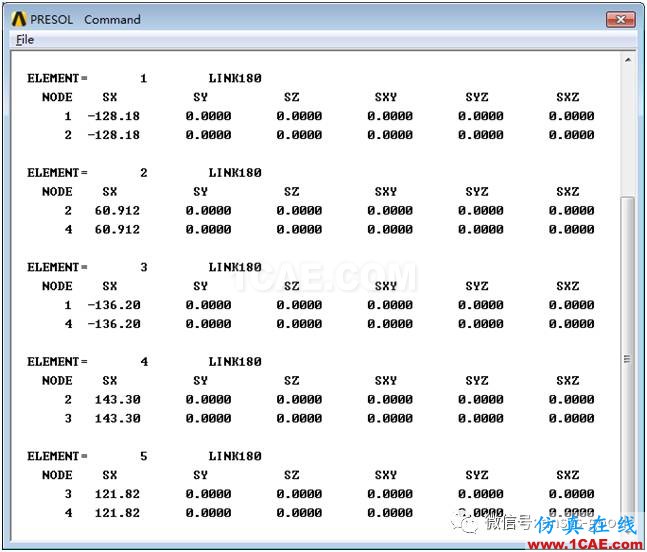Click the SXZ column header under element 1
This screenshot has height=552, width=647.
tap(568, 97)
